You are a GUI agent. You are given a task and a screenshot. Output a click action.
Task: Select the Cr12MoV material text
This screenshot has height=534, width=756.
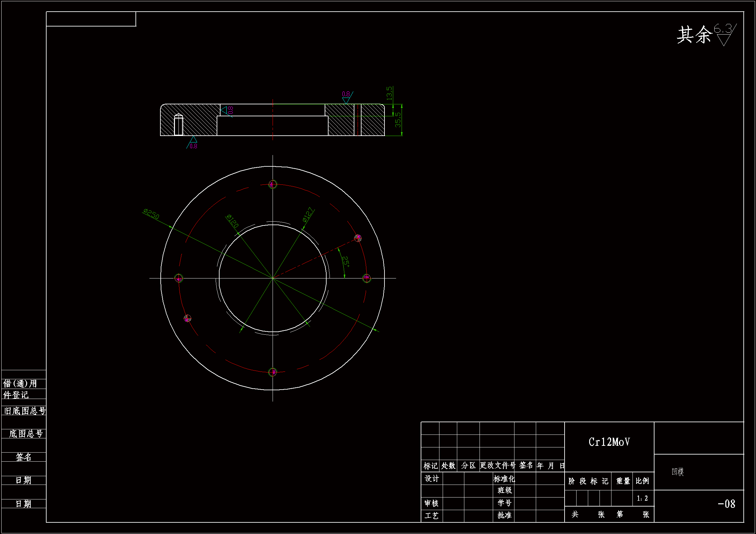609,442
